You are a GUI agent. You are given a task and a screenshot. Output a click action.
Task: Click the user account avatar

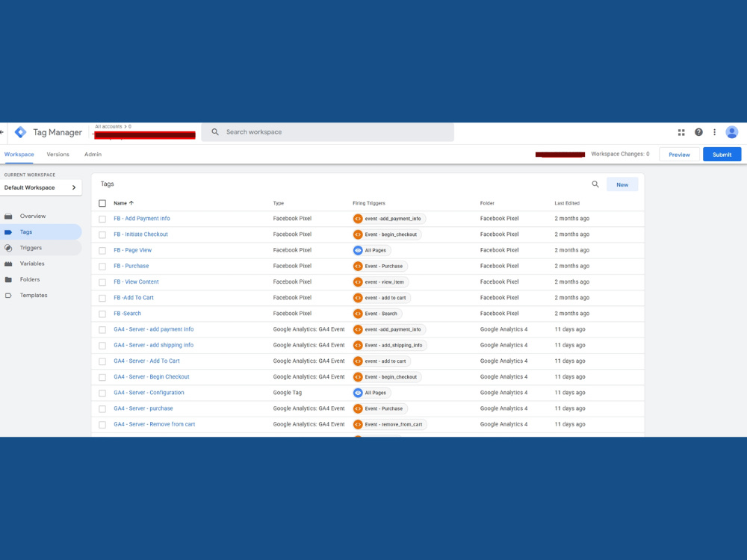click(x=732, y=132)
